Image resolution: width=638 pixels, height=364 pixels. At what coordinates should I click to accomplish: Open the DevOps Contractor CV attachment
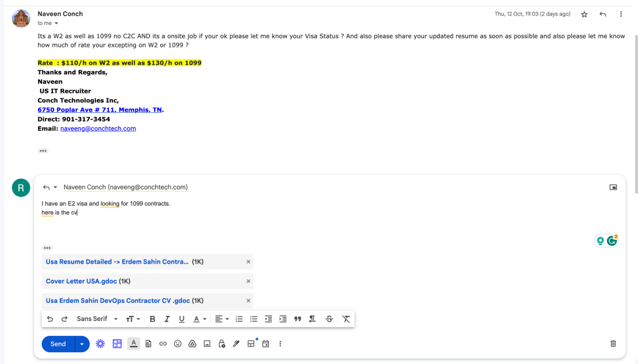pos(118,301)
